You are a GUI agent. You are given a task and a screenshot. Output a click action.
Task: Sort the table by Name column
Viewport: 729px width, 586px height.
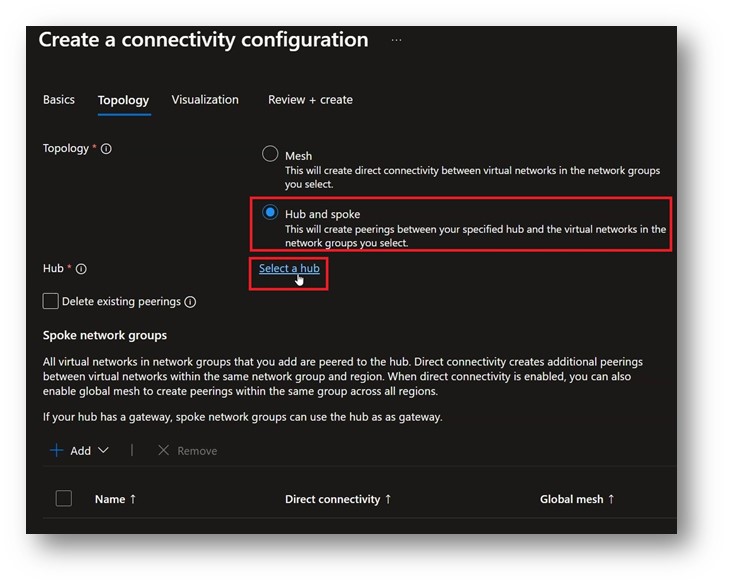pos(115,499)
